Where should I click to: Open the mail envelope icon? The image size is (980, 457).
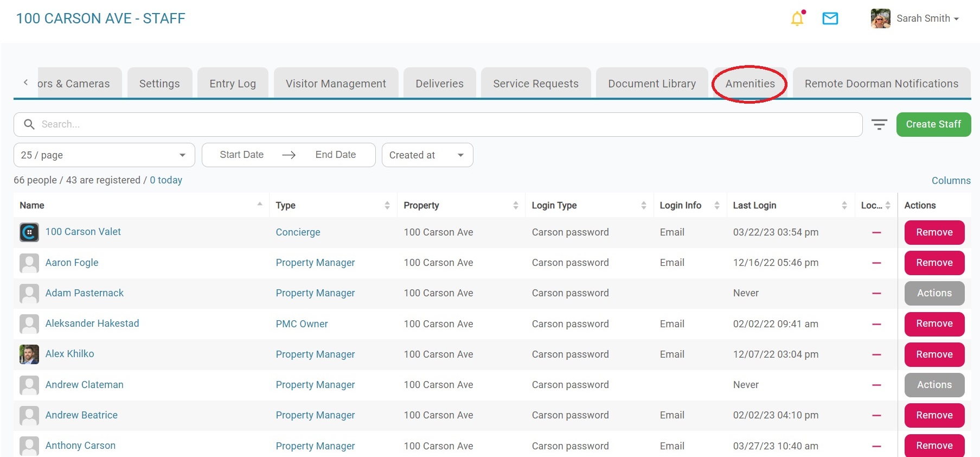[830, 19]
